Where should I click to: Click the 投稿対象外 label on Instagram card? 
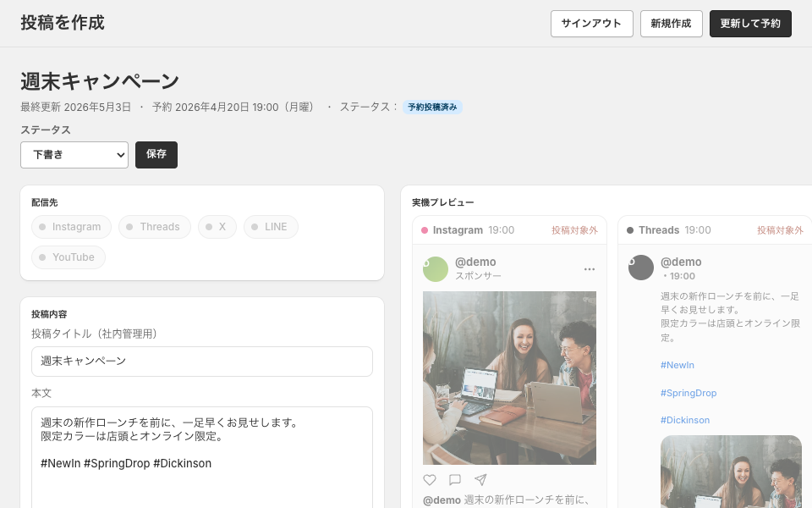pos(574,230)
